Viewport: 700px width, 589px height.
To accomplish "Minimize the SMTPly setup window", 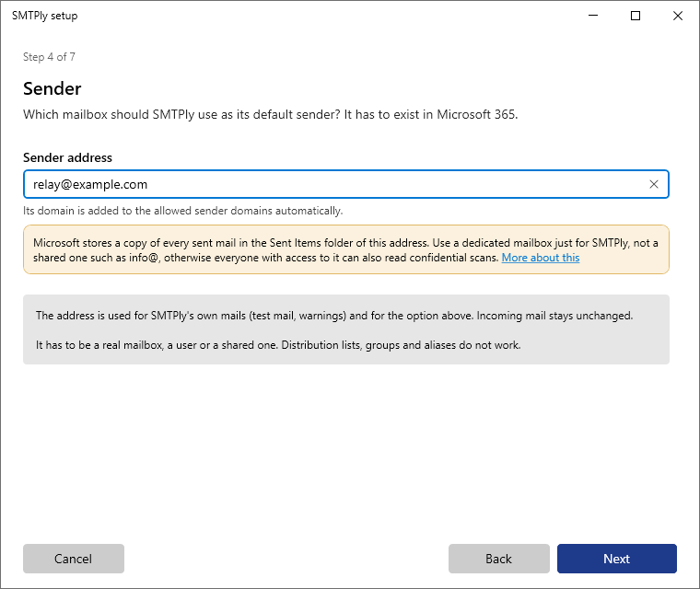I will point(593,16).
